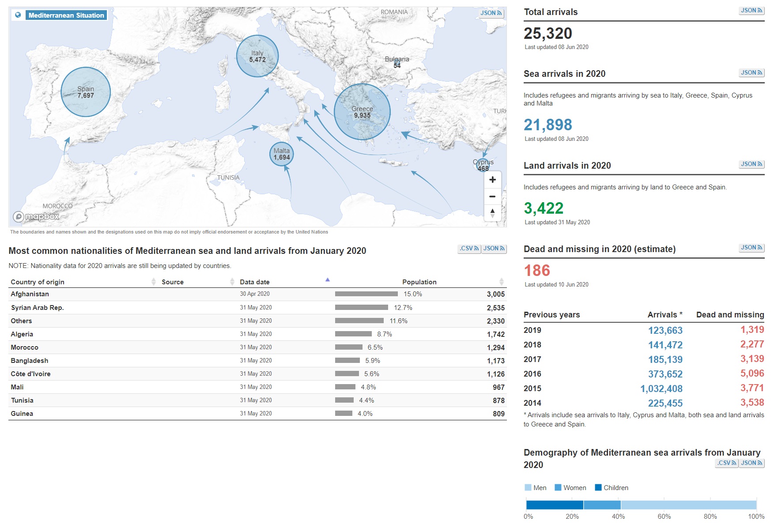
Task: Click the globe icon beside Mediterranean Situation
Action: (x=18, y=15)
